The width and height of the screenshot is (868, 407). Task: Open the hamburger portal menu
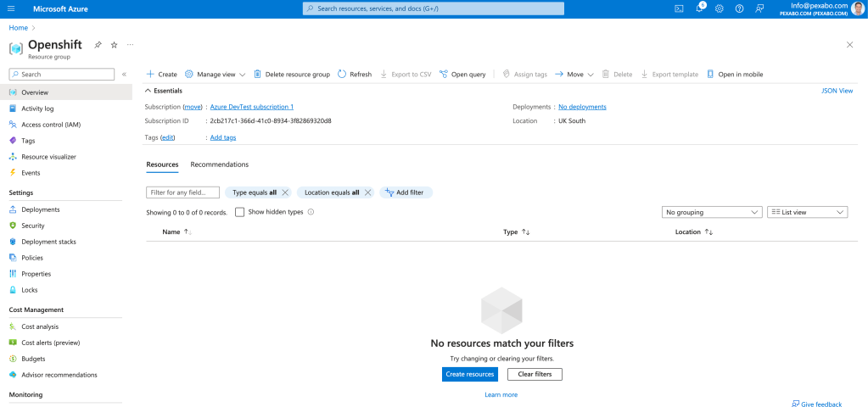pyautogui.click(x=12, y=8)
